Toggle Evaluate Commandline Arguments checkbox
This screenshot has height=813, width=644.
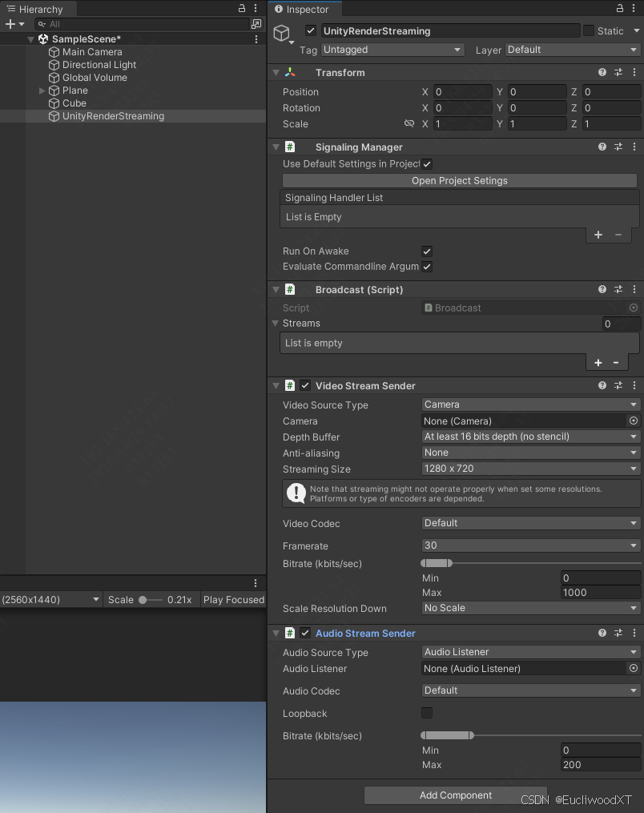point(427,267)
